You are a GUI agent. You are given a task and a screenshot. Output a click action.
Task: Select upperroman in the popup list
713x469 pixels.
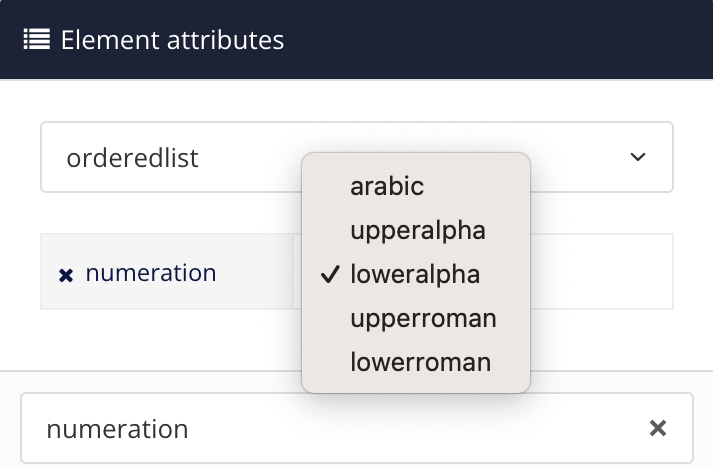423,318
